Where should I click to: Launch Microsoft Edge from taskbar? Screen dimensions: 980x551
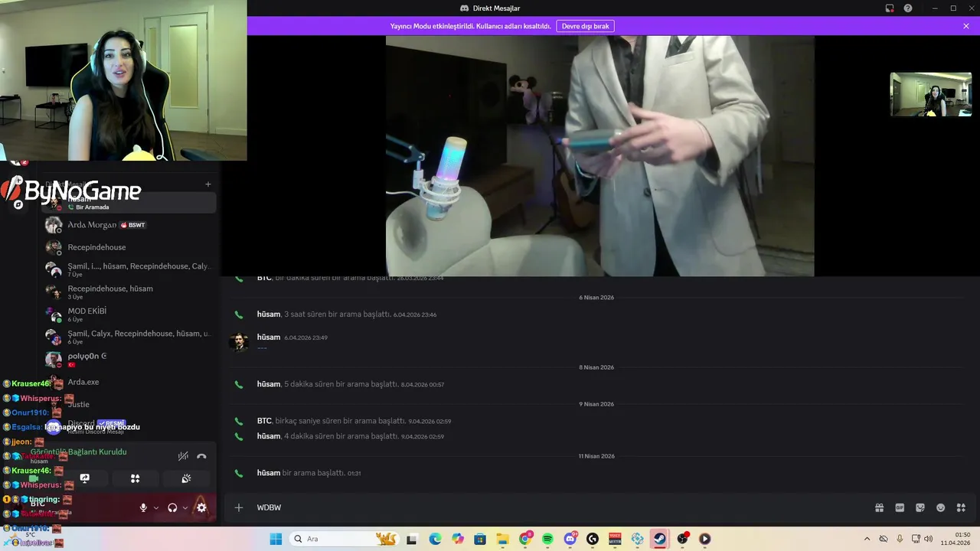click(435, 539)
